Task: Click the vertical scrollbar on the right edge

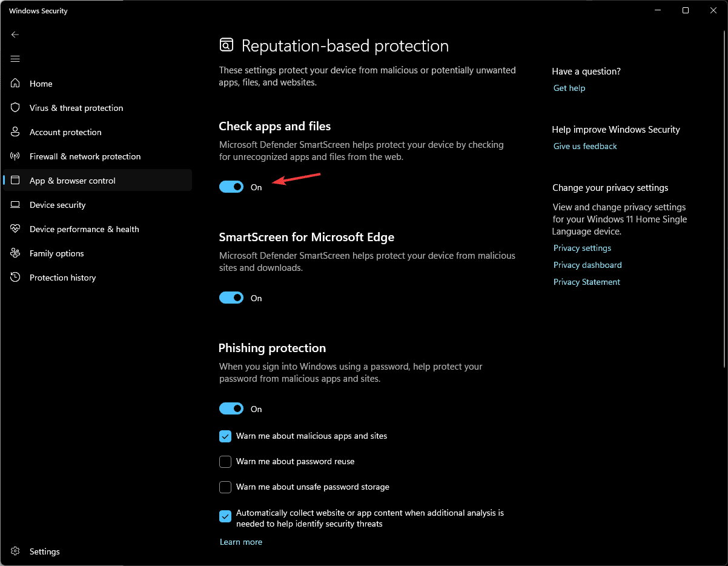Action: point(725,200)
